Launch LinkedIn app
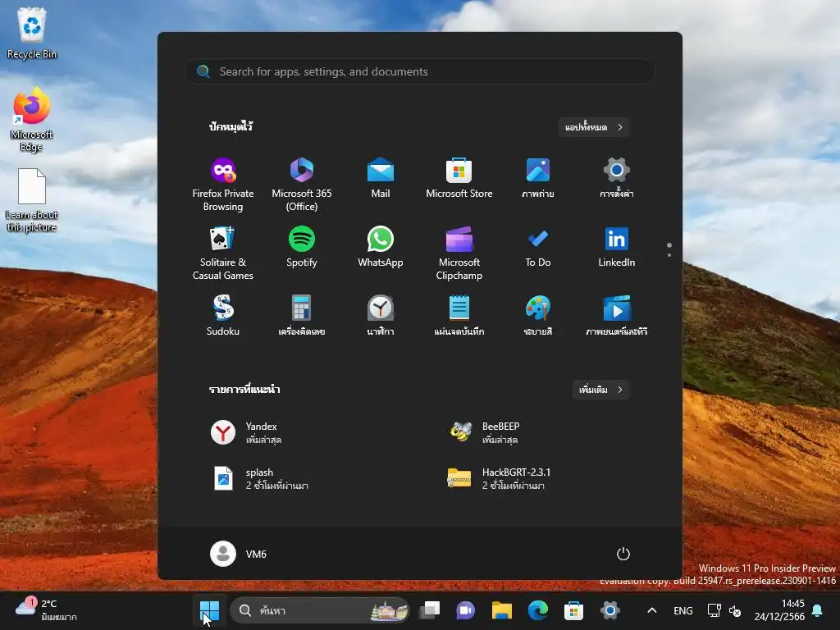This screenshot has width=840, height=630. 617,248
